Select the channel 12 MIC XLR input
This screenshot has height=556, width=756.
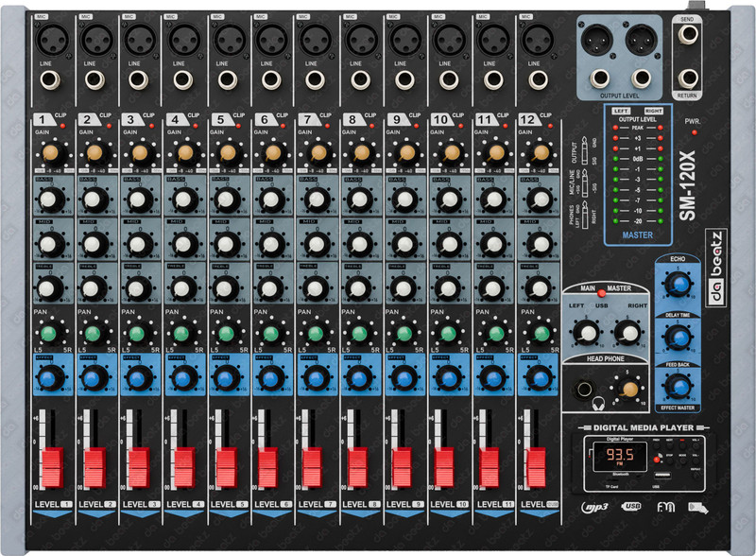coord(538,40)
